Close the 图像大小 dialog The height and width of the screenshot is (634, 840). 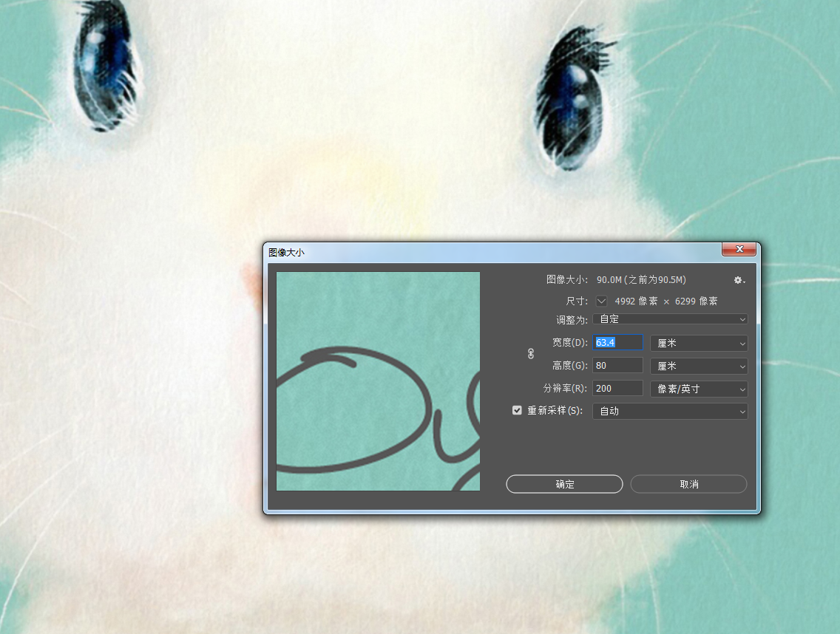tap(739, 249)
